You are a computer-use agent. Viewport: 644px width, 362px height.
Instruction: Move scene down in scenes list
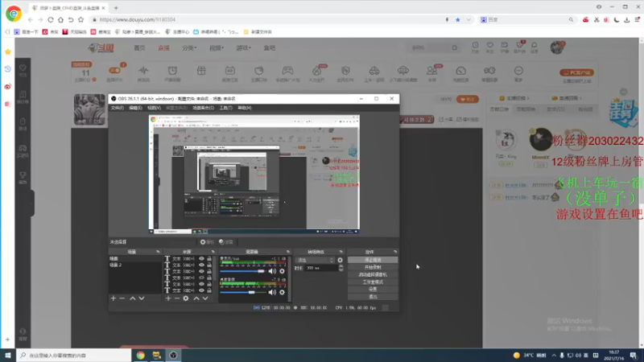point(142,298)
